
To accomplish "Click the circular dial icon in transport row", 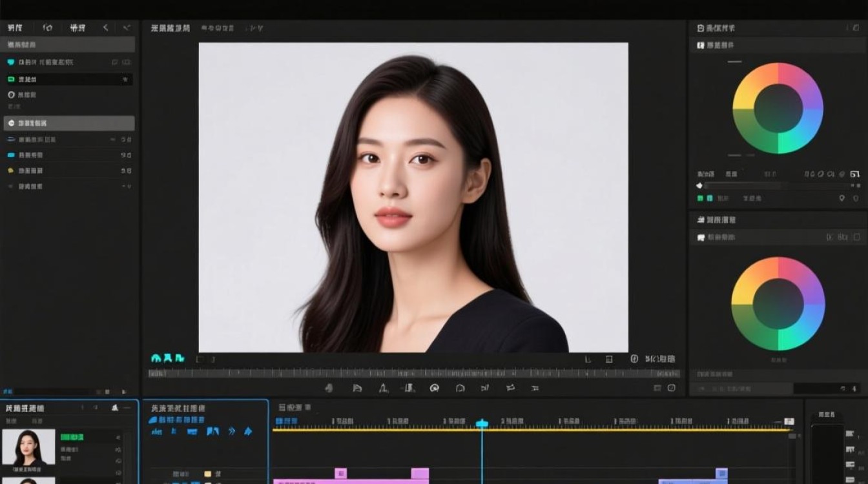I will pos(435,388).
